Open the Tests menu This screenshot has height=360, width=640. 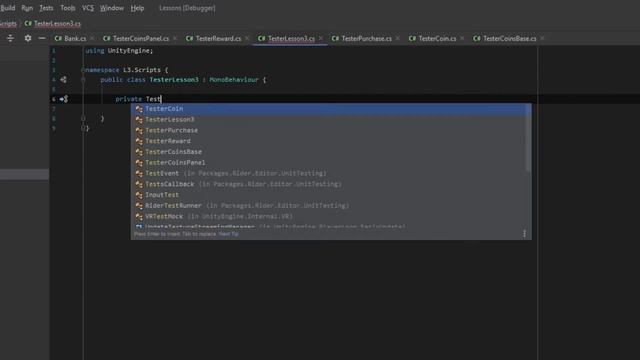click(x=46, y=8)
